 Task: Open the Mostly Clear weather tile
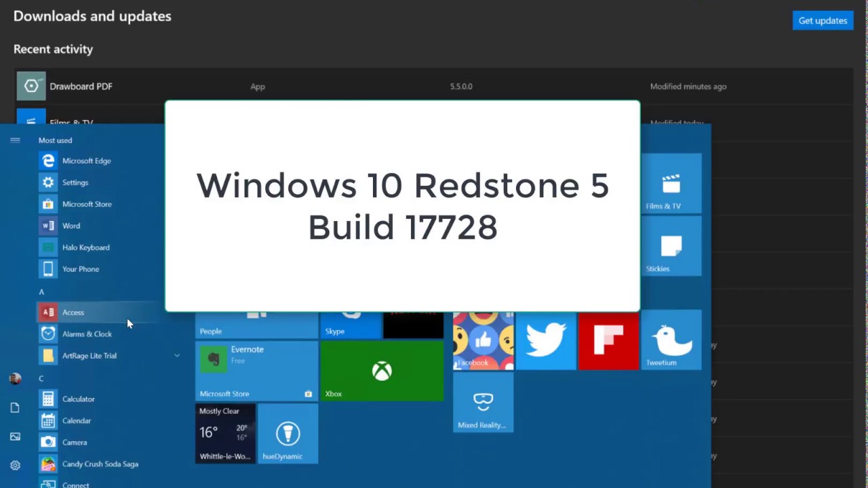pyautogui.click(x=225, y=433)
